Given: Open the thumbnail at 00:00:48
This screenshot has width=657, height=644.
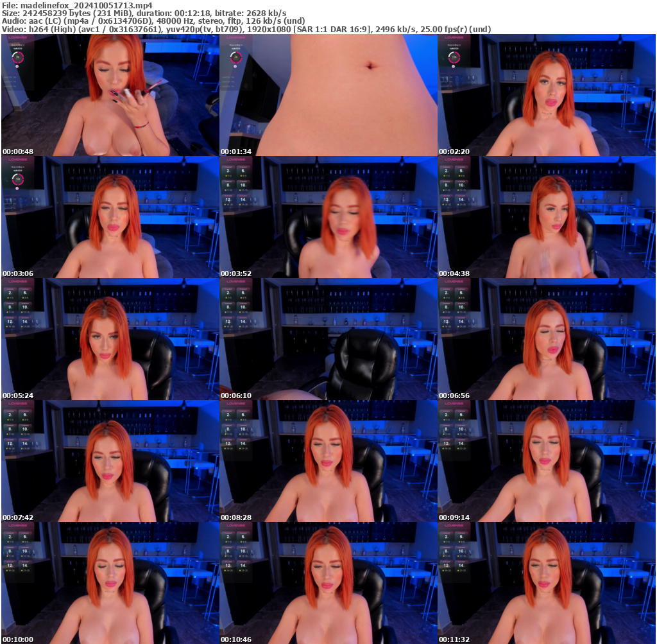Looking at the screenshot, I should tap(109, 93).
